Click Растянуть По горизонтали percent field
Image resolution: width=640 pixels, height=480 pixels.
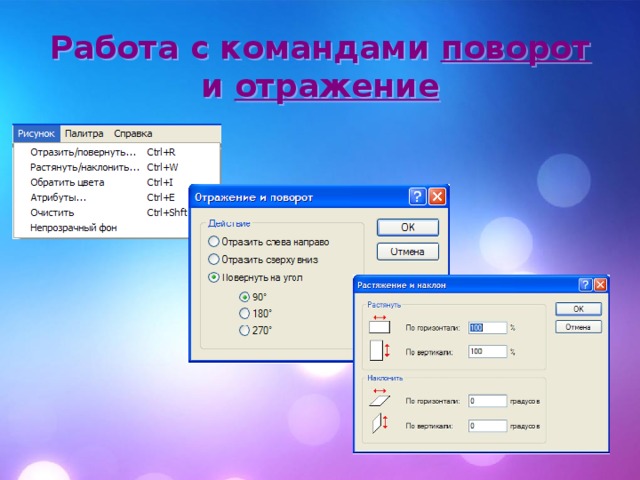click(487, 328)
